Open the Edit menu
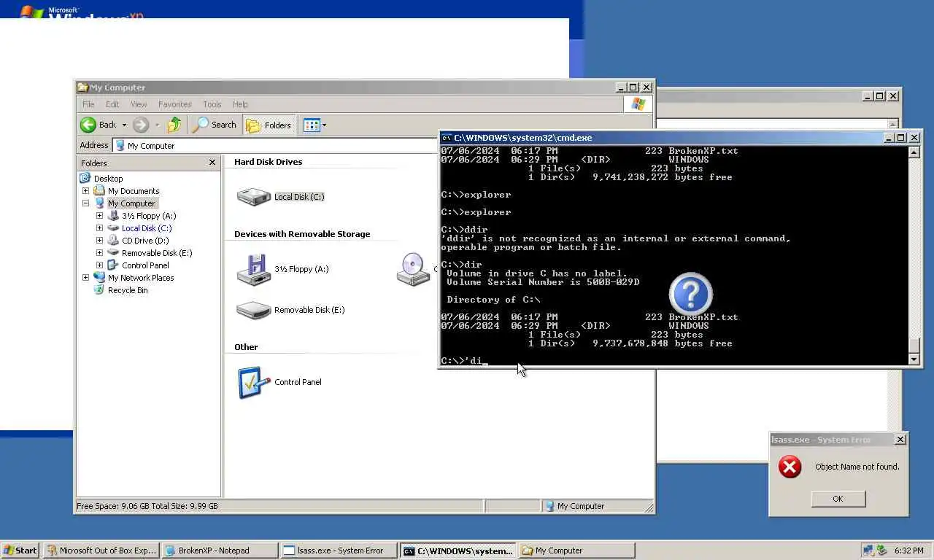 [112, 104]
